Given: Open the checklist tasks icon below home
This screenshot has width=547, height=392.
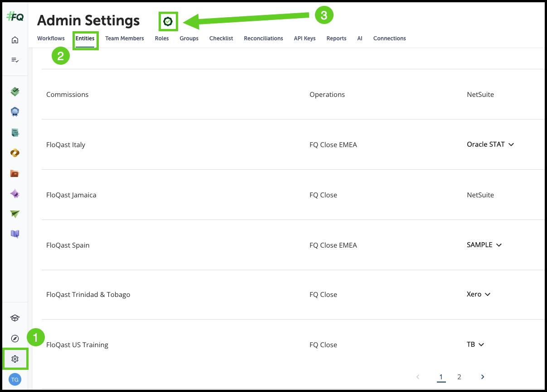Looking at the screenshot, I should 15,60.
